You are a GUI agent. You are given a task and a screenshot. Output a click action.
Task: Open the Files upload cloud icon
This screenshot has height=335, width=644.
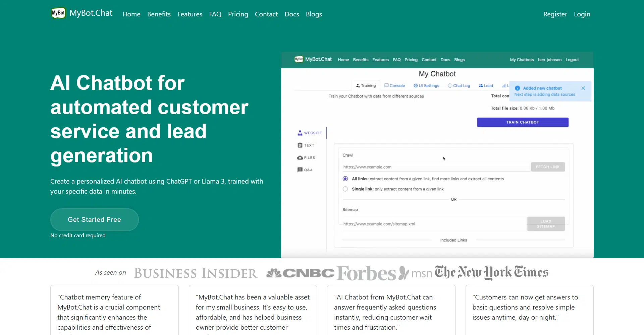300,158
